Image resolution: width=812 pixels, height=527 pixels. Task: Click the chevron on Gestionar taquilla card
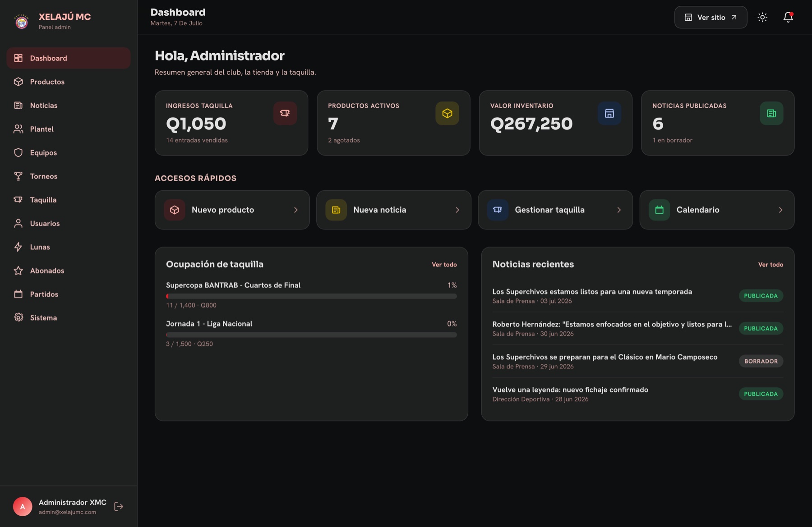[x=619, y=210]
